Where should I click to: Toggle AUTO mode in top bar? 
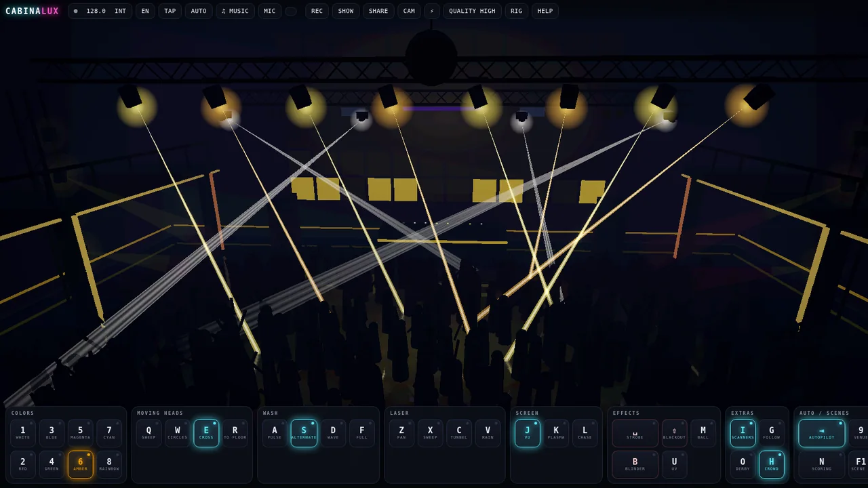(199, 11)
